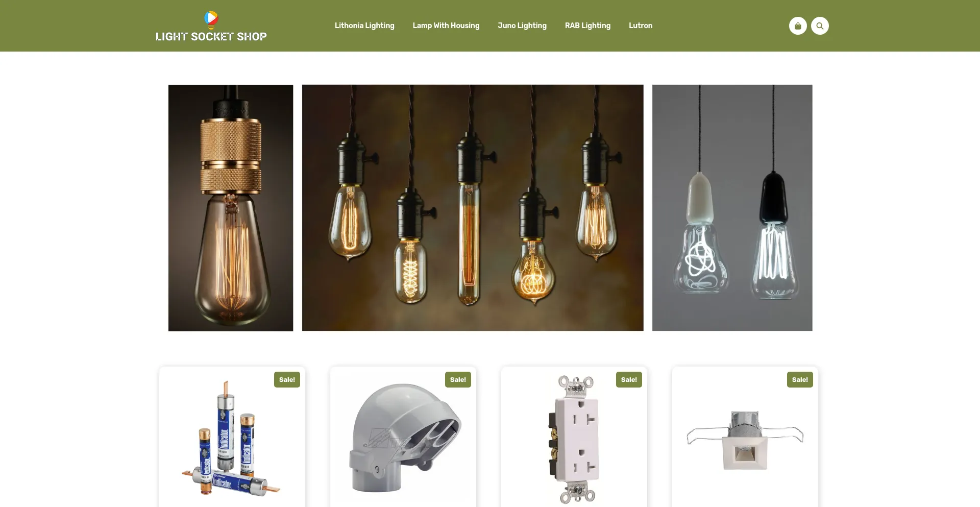Click the Sale! badge on outlet product
Screen dimensions: 980x507
pyautogui.click(x=629, y=379)
